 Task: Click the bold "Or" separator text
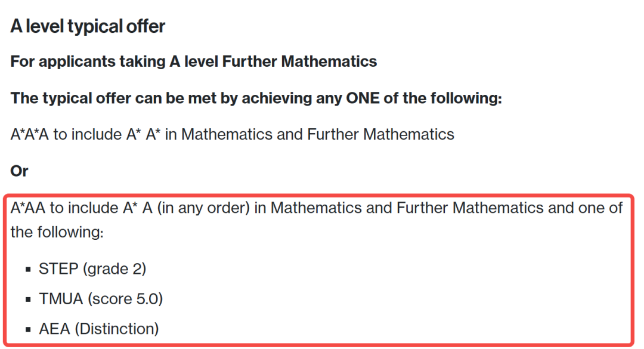19,171
